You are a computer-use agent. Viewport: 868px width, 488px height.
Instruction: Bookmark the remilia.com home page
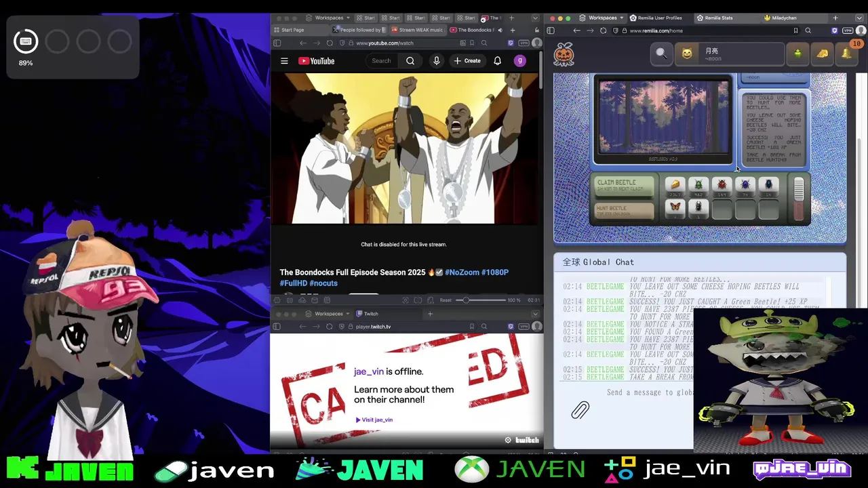tap(795, 30)
